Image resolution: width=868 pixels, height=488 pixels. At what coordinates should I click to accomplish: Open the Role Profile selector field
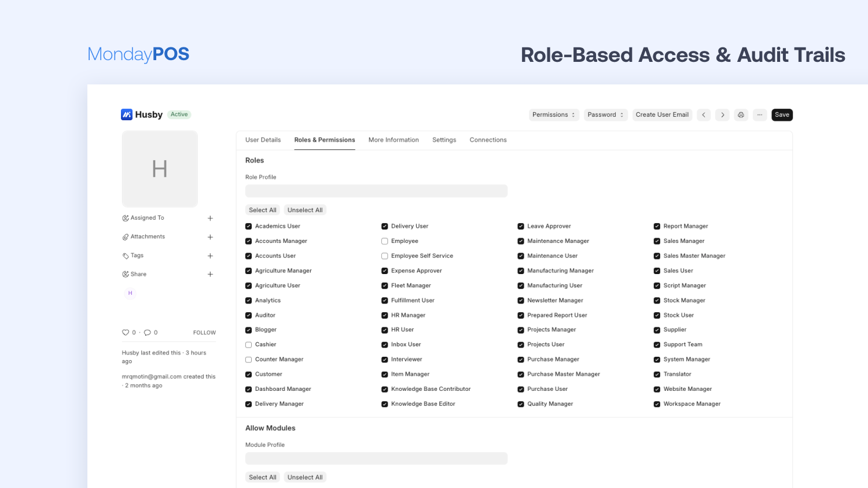click(x=376, y=191)
